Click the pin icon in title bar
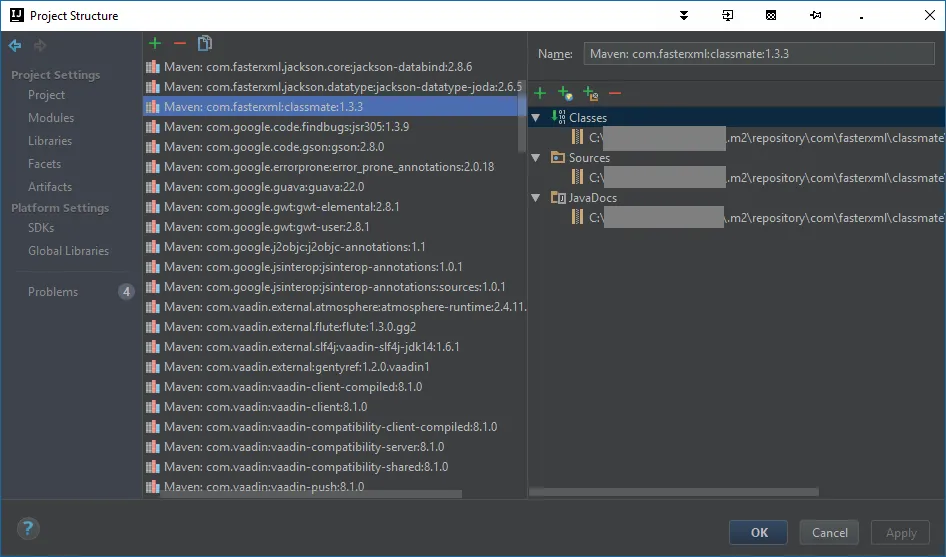946x557 pixels. pos(816,15)
